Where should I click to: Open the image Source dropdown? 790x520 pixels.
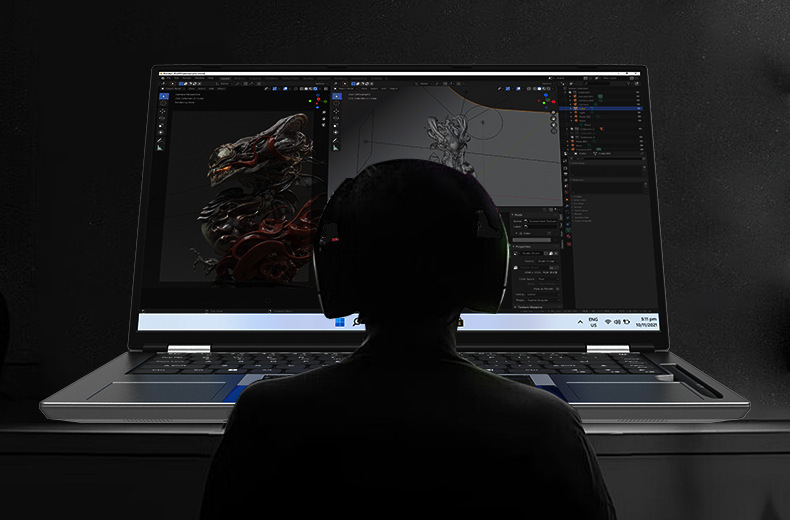548,261
